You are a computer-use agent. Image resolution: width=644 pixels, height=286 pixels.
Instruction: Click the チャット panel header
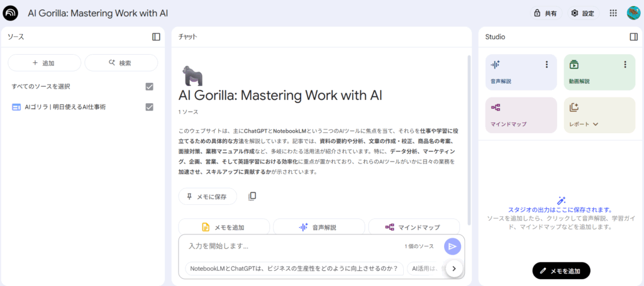[187, 37]
